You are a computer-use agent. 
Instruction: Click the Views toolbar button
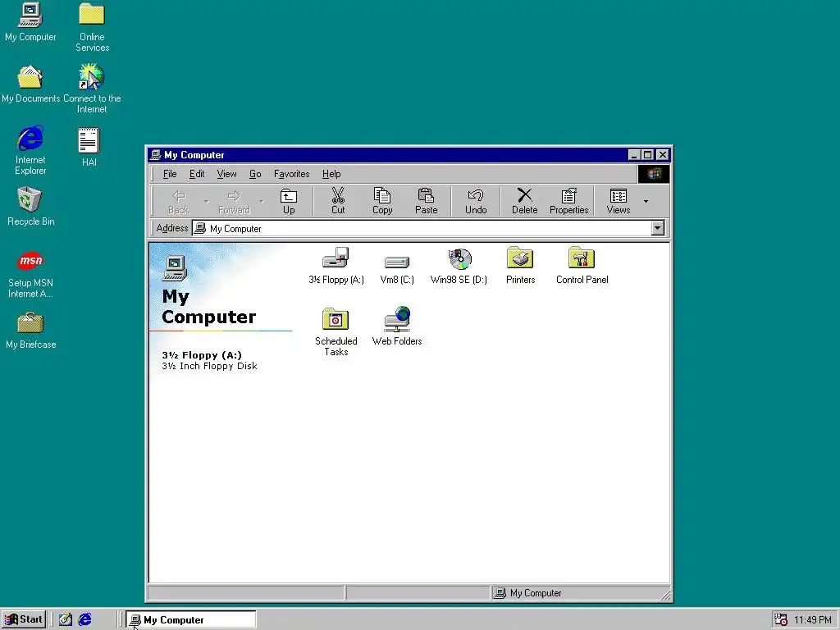[x=619, y=202]
